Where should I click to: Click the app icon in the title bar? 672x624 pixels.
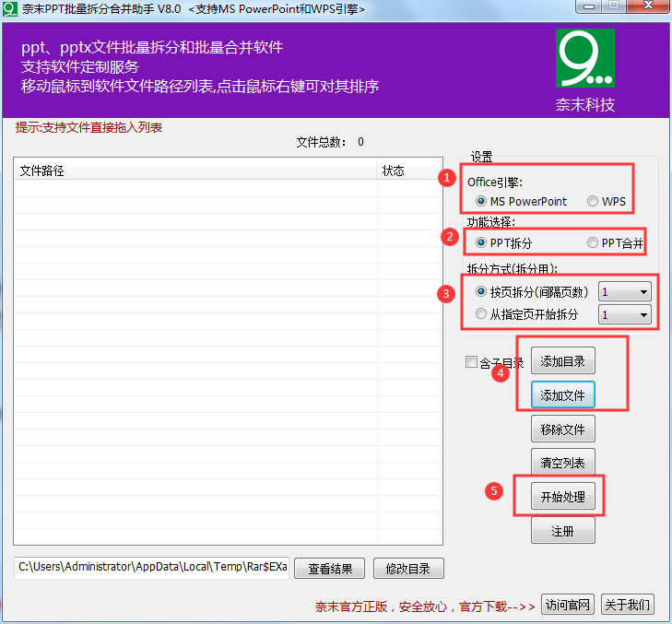point(10,8)
